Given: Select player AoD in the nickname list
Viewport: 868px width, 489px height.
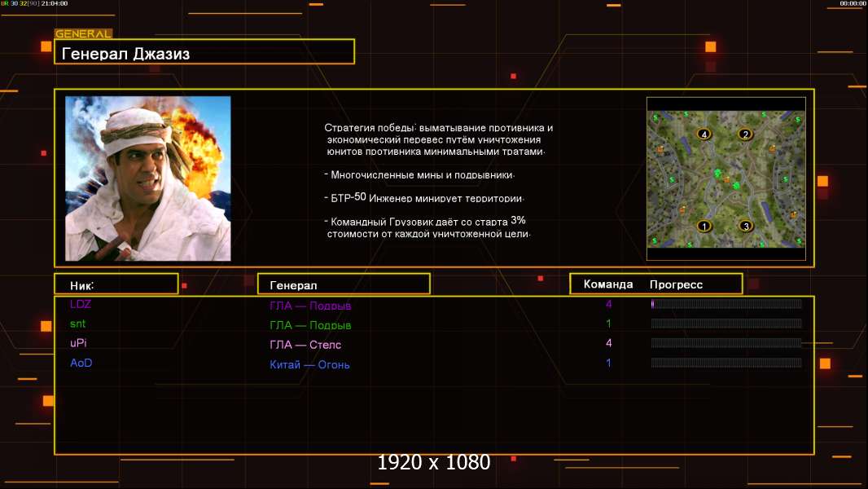Looking at the screenshot, I should click(x=81, y=363).
